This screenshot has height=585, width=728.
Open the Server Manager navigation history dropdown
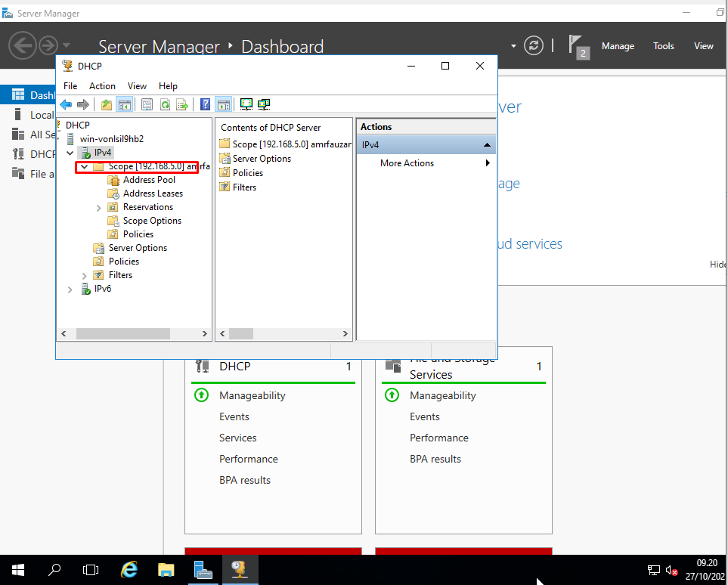67,45
